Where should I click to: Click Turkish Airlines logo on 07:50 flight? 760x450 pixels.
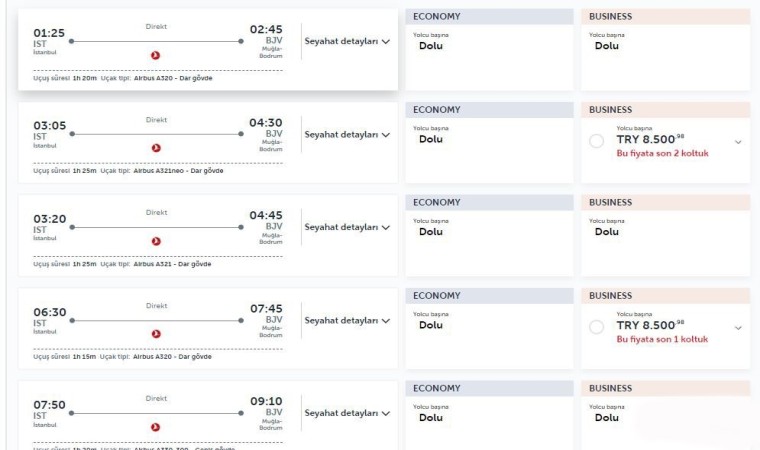tap(155, 427)
